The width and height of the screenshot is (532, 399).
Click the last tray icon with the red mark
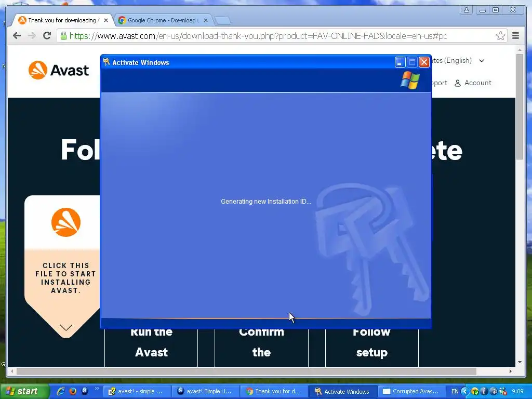click(503, 392)
